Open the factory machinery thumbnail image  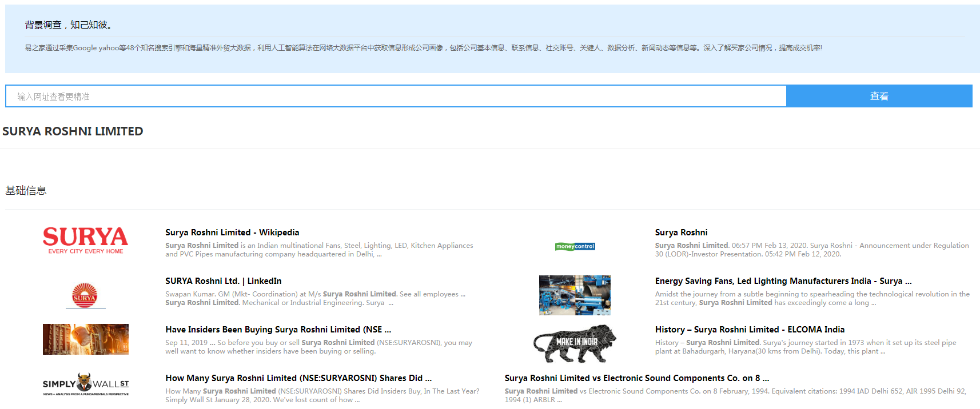pos(575,295)
